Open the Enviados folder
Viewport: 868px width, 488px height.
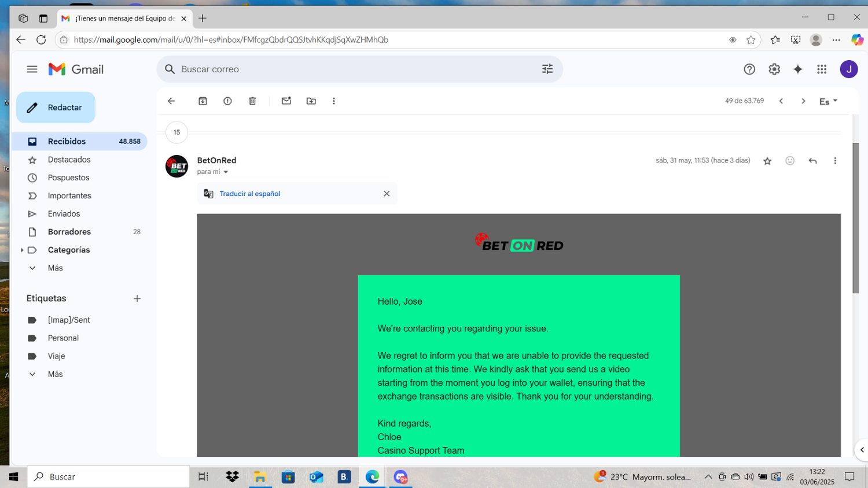pos(64,214)
